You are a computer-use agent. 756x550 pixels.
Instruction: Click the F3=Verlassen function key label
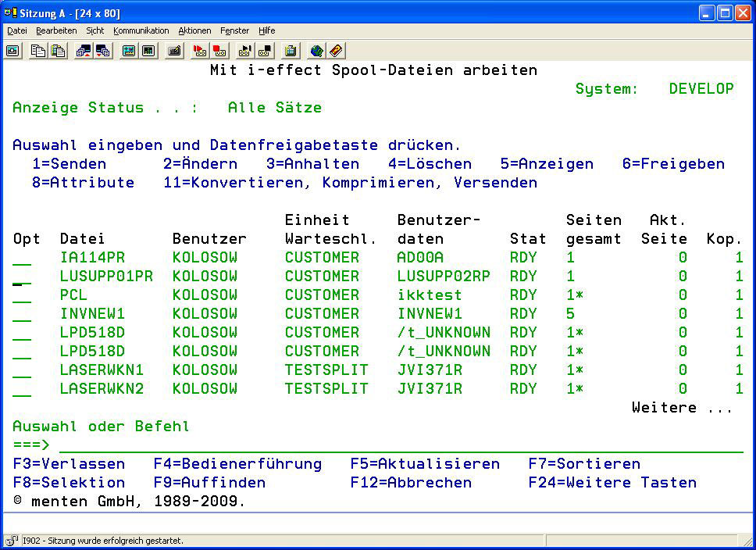coord(69,464)
